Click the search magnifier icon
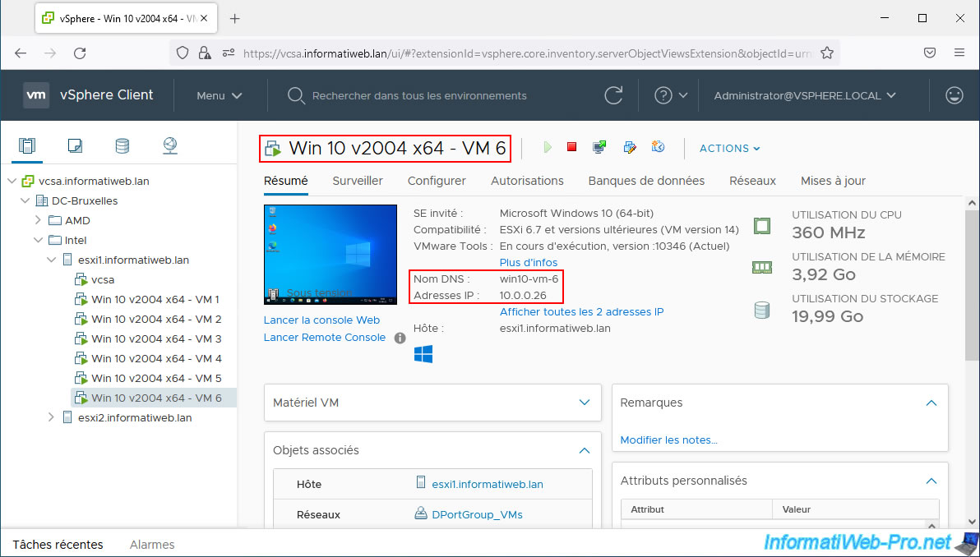The height and width of the screenshot is (557, 980). (x=295, y=95)
